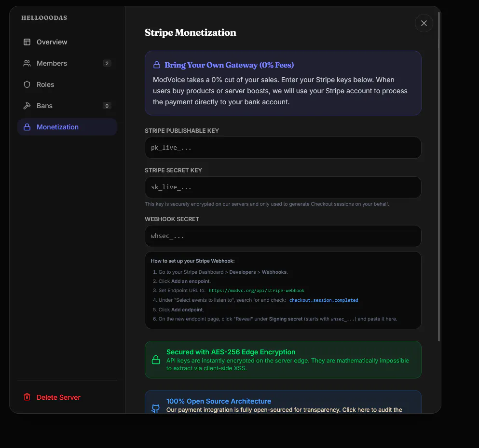Click the modvc.org stripe-webhook endpoint URL
The image size is (479, 448).
[256, 291]
